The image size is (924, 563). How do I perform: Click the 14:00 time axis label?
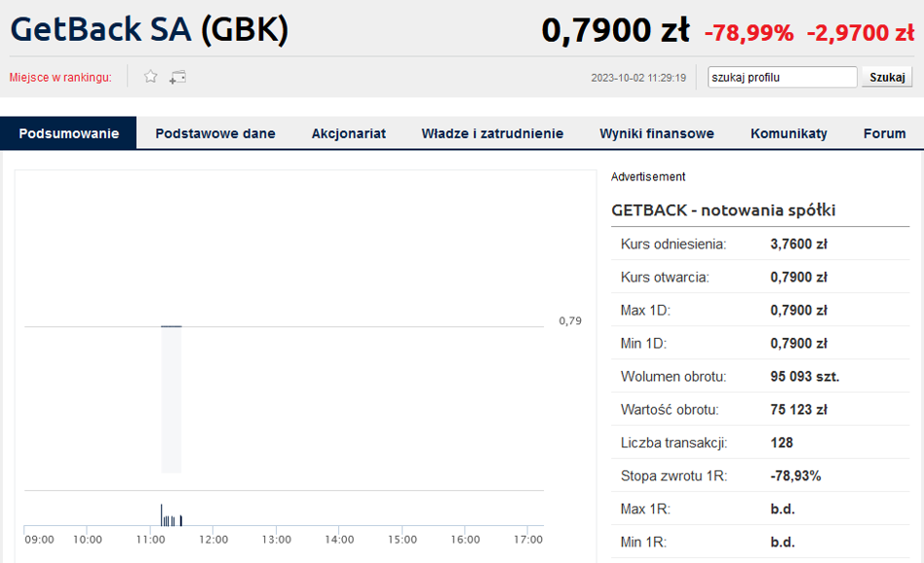[x=339, y=540]
